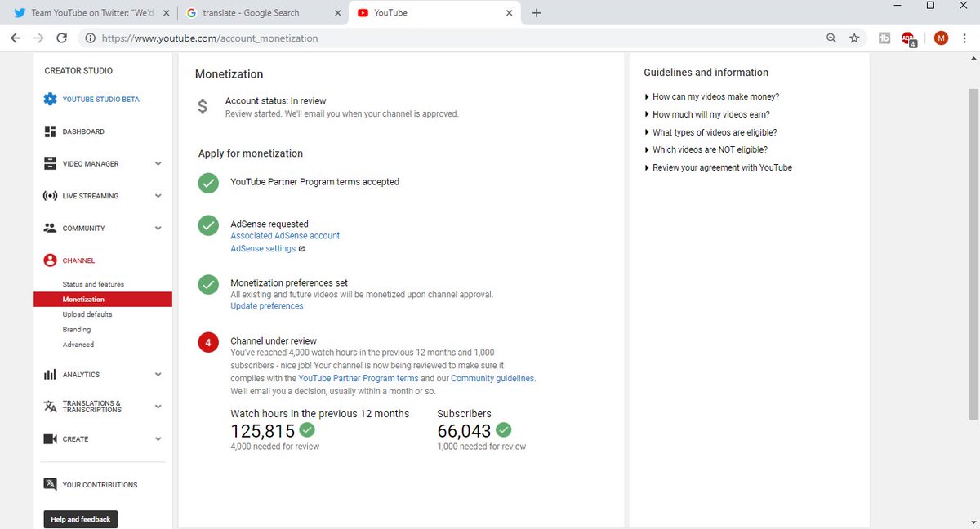Click the URL address bar field

(x=449, y=38)
